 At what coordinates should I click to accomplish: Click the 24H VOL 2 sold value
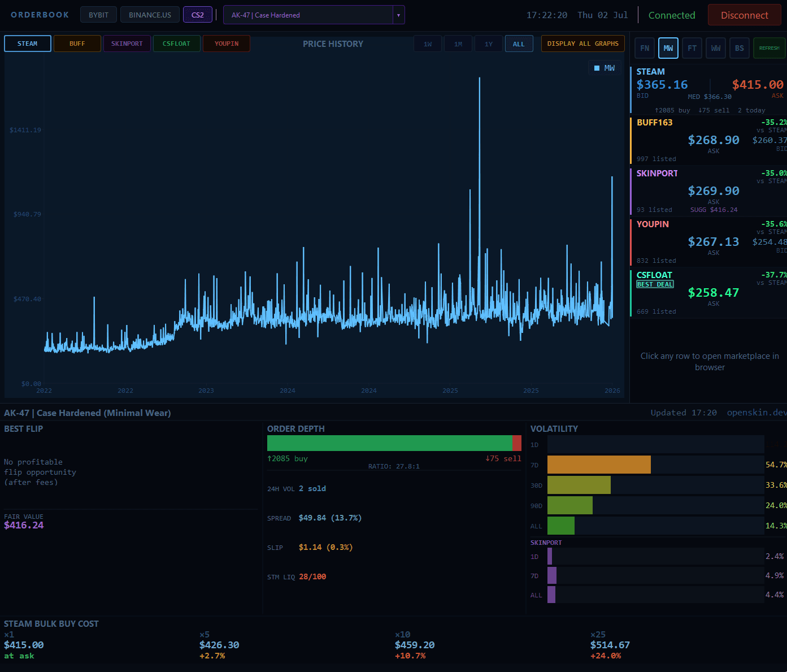tap(312, 488)
